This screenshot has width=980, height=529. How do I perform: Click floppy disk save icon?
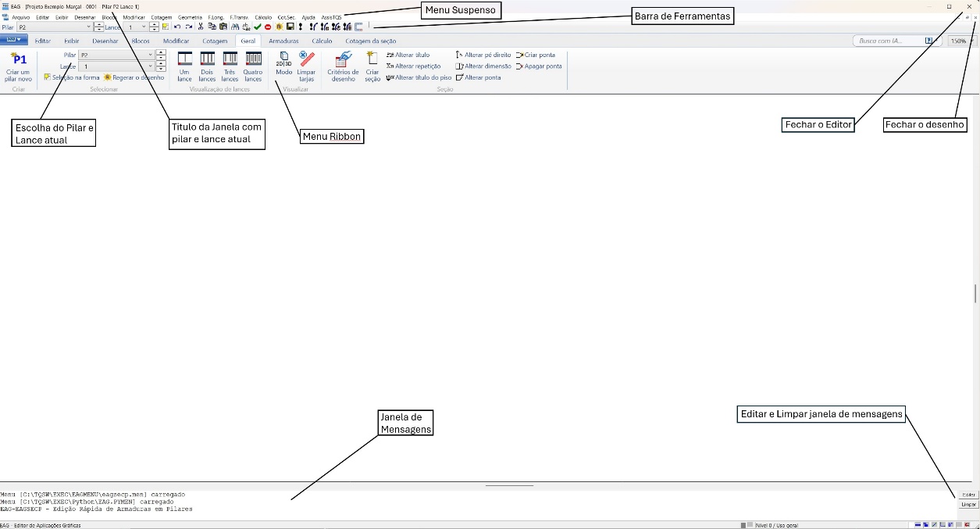coord(290,27)
